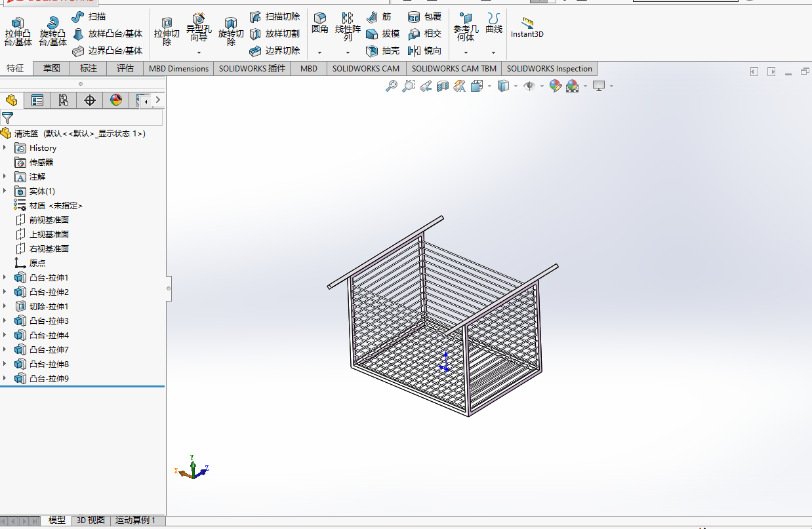
Task: Click the Section View icon
Action: [443, 86]
